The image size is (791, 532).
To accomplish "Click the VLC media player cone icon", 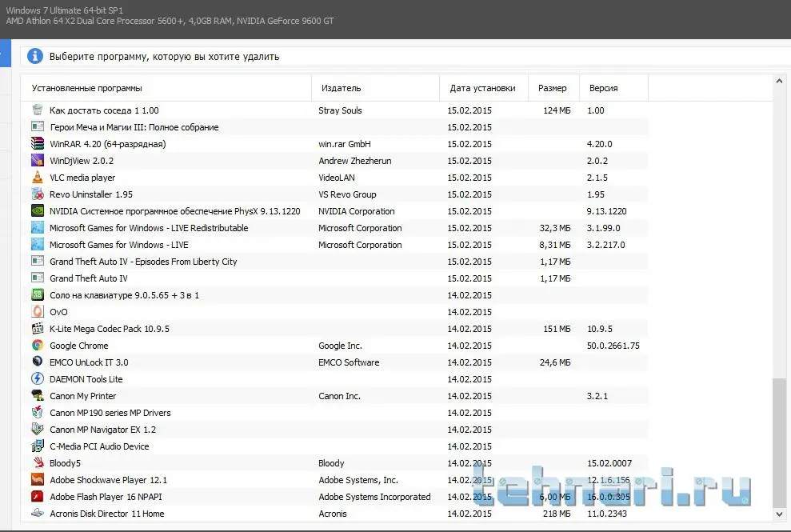I will [38, 177].
